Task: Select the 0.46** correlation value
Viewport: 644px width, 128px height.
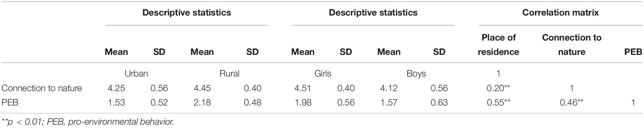Action: 572,102
